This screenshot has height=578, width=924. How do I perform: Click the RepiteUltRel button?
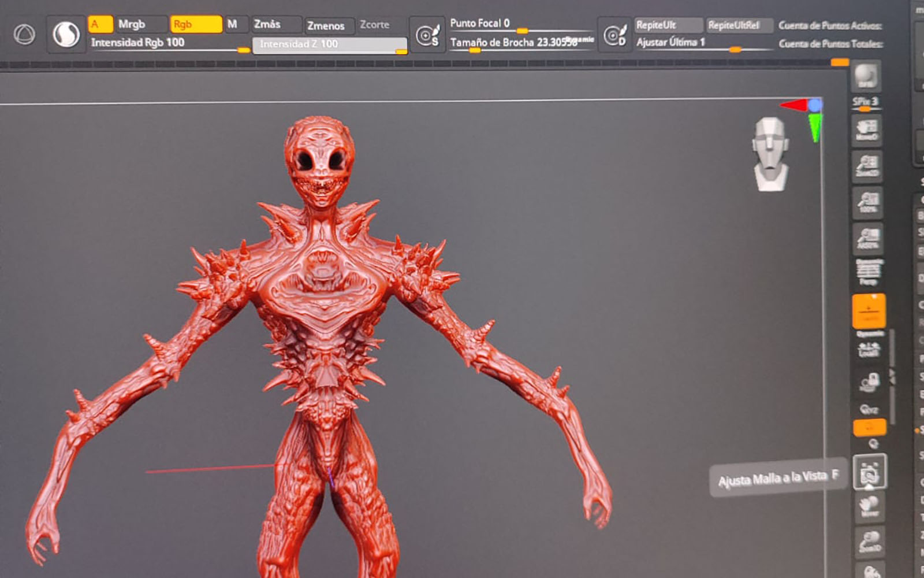pos(739,25)
